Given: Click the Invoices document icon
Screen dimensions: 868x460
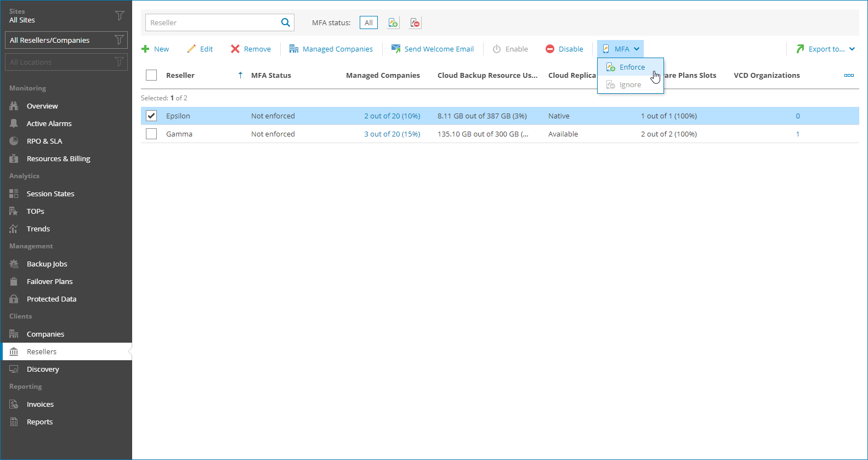Looking at the screenshot, I should [14, 404].
